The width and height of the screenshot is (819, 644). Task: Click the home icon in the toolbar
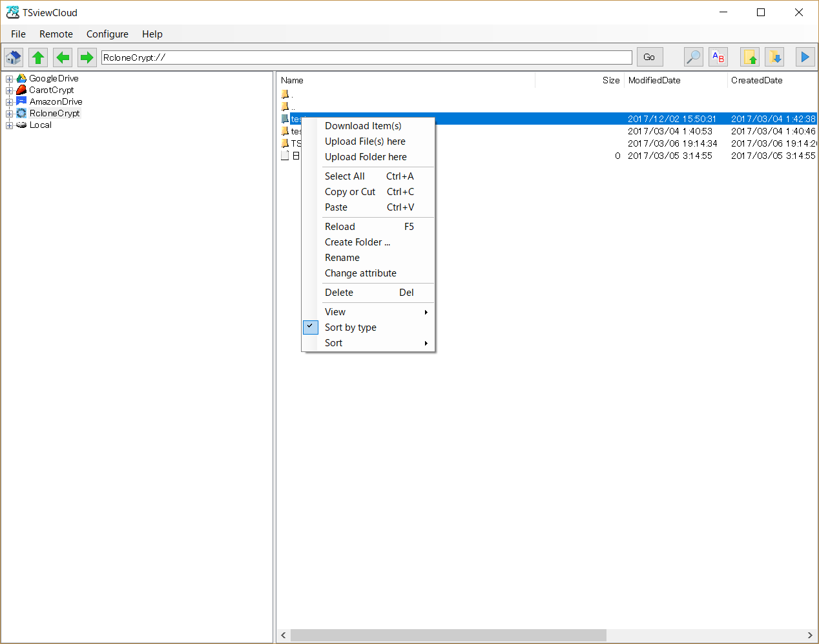click(14, 57)
